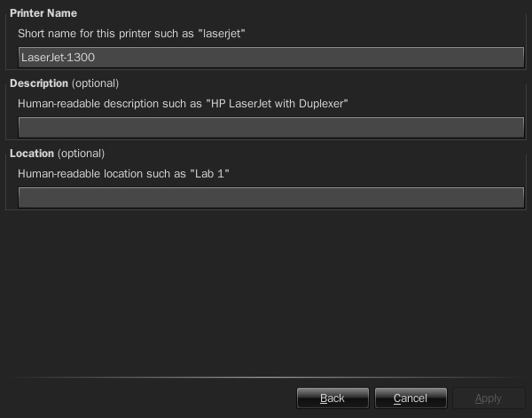
Task: Click "(optional)" next to Location
Action: click(81, 154)
